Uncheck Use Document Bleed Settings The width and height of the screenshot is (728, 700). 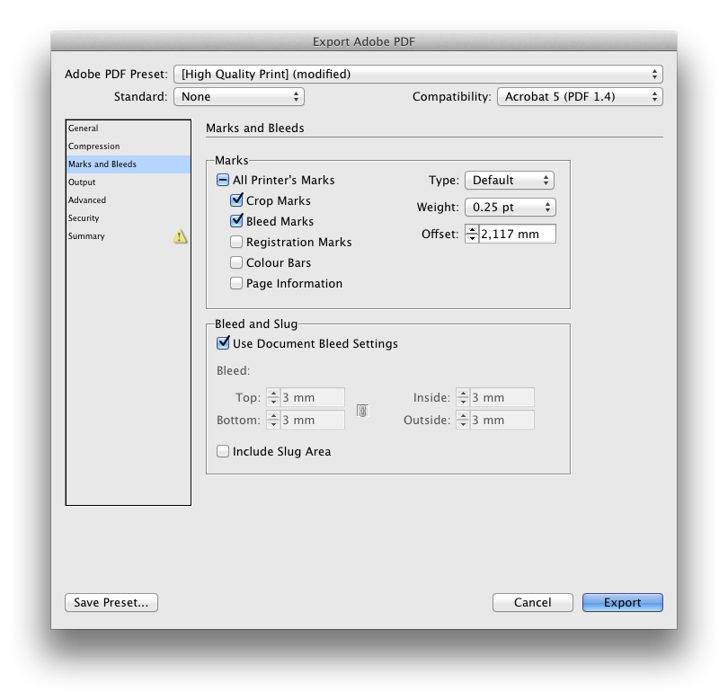click(223, 343)
